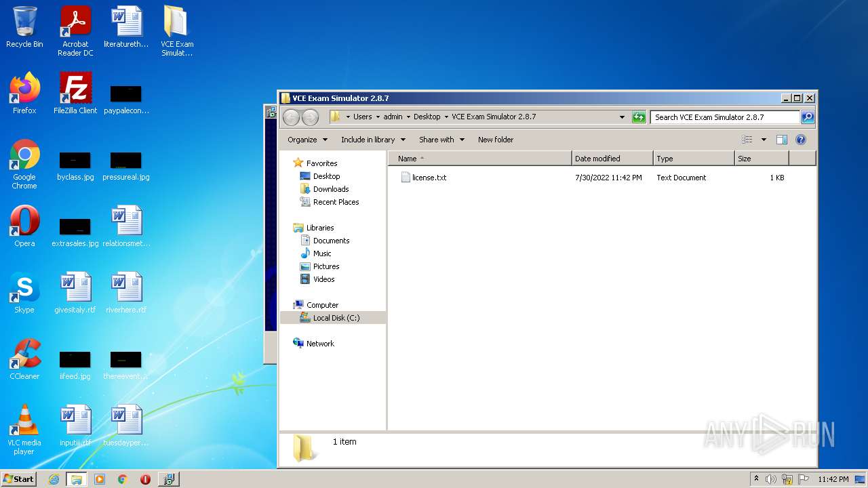Show hidden system tray icons

[756, 479]
